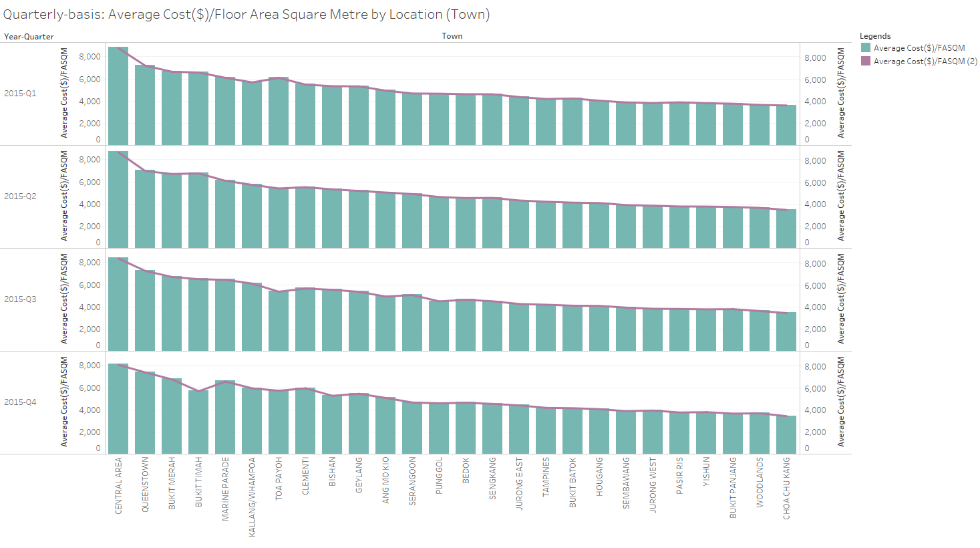Select the Queenstown bar in 2015-Q1
Image resolution: width=980 pixels, height=548 pixels.
pyautogui.click(x=145, y=105)
